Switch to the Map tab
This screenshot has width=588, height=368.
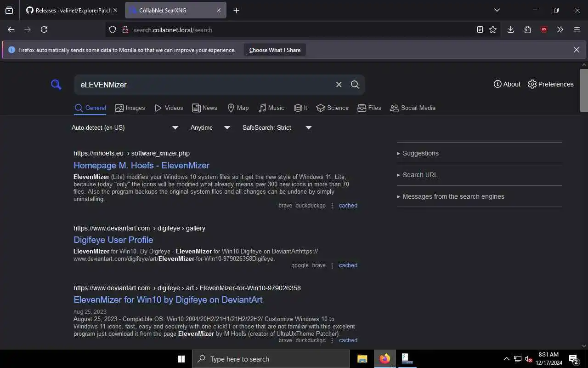238,108
